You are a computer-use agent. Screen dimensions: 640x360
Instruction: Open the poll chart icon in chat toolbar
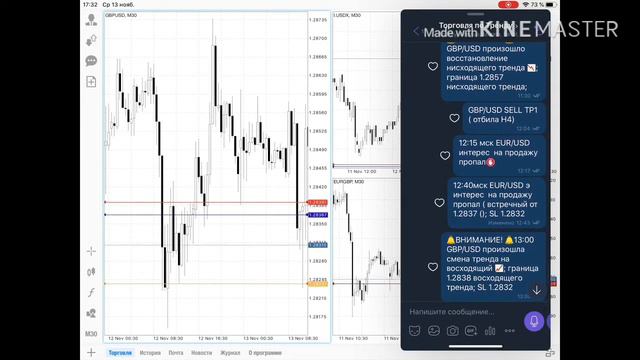490,331
